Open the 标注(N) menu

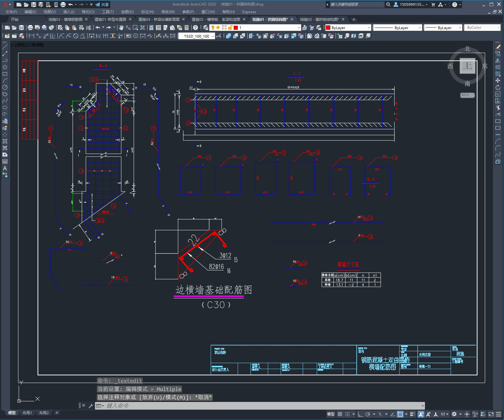(148, 12)
